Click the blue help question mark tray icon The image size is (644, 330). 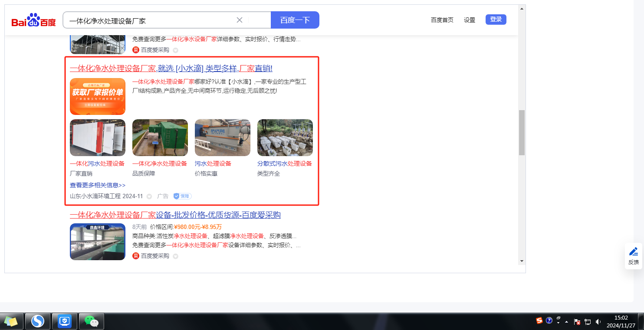pyautogui.click(x=549, y=321)
